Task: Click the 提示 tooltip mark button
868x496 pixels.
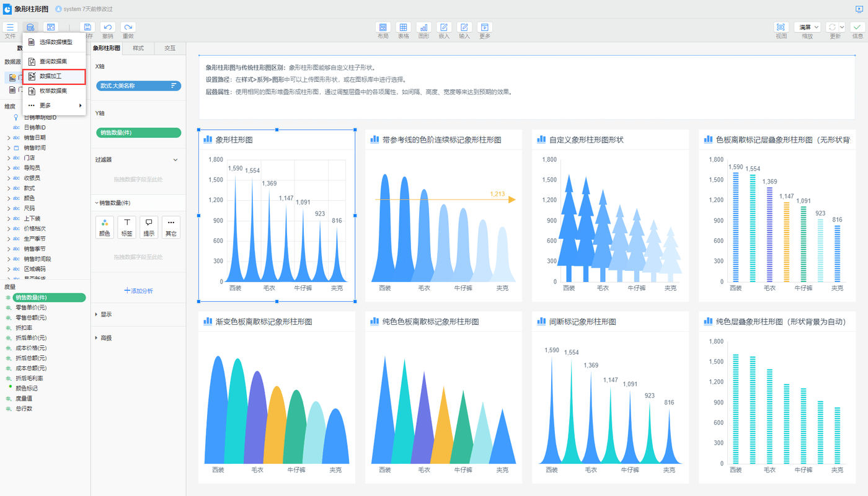Action: click(149, 227)
